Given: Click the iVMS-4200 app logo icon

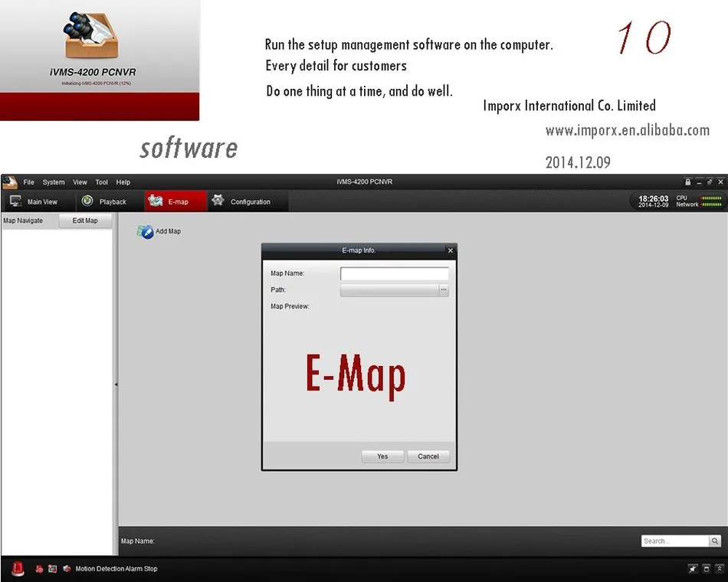Looking at the screenshot, I should pos(10,182).
